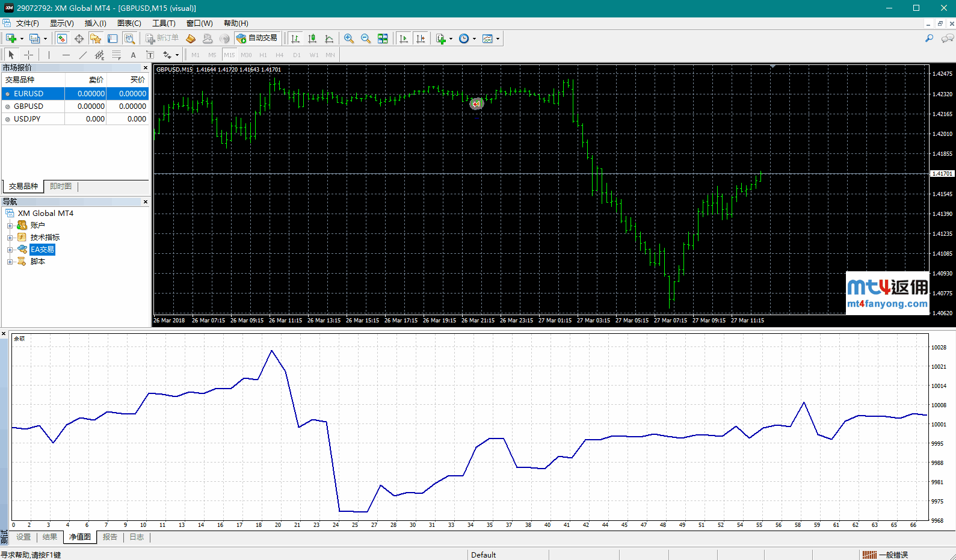Image resolution: width=956 pixels, height=560 pixels.
Task: Click the zoom in magnifier icon
Action: point(348,38)
